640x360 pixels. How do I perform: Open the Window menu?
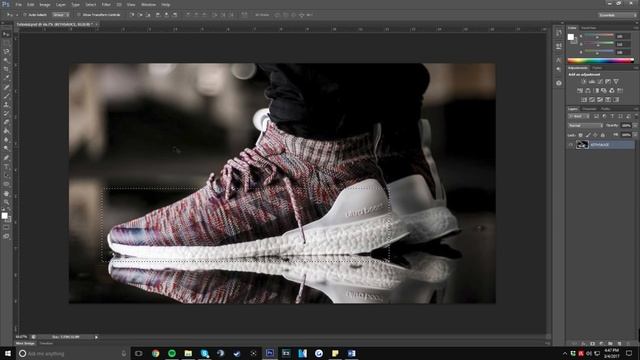148,4
